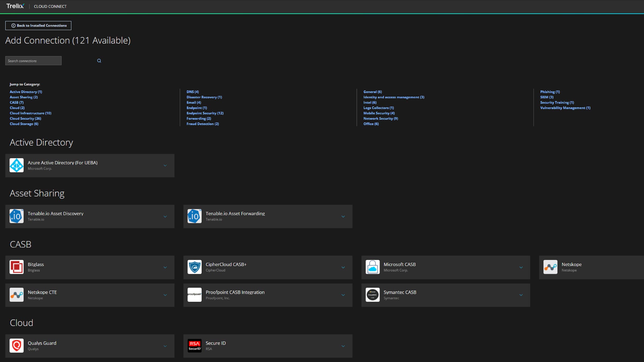Expand the Secure ID chevron

coord(343,346)
